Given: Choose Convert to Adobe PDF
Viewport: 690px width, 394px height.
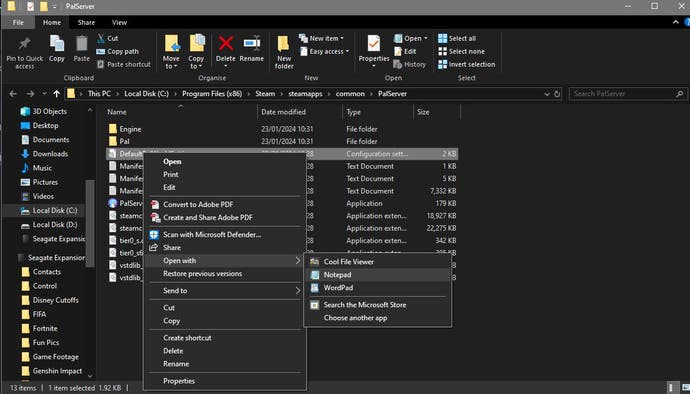Looking at the screenshot, I should 198,204.
